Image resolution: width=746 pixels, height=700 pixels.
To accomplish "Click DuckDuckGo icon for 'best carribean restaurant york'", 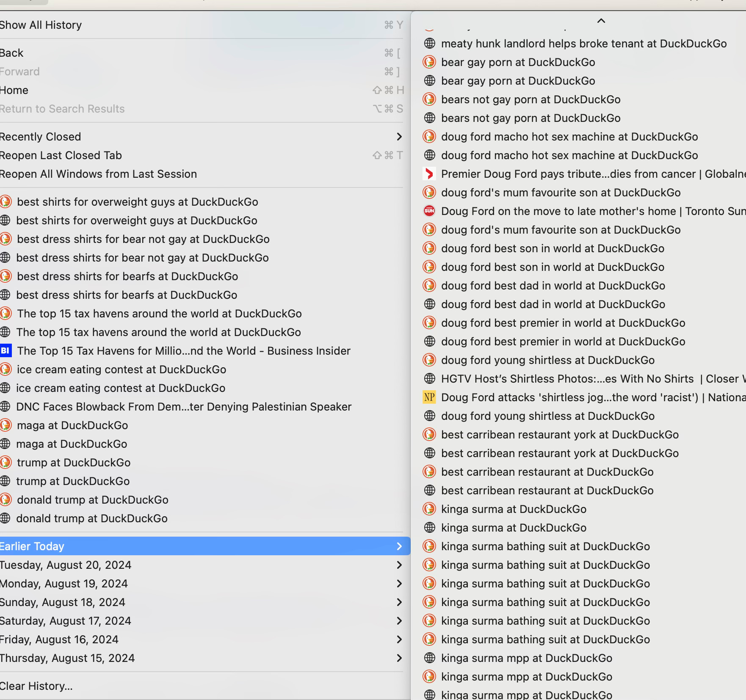I will [429, 435].
